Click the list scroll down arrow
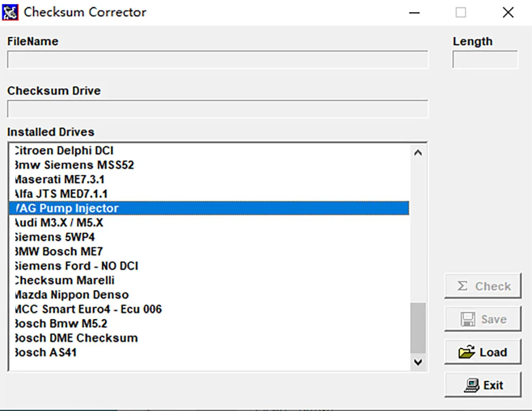Screen dimensions: 532x411 (x=418, y=362)
